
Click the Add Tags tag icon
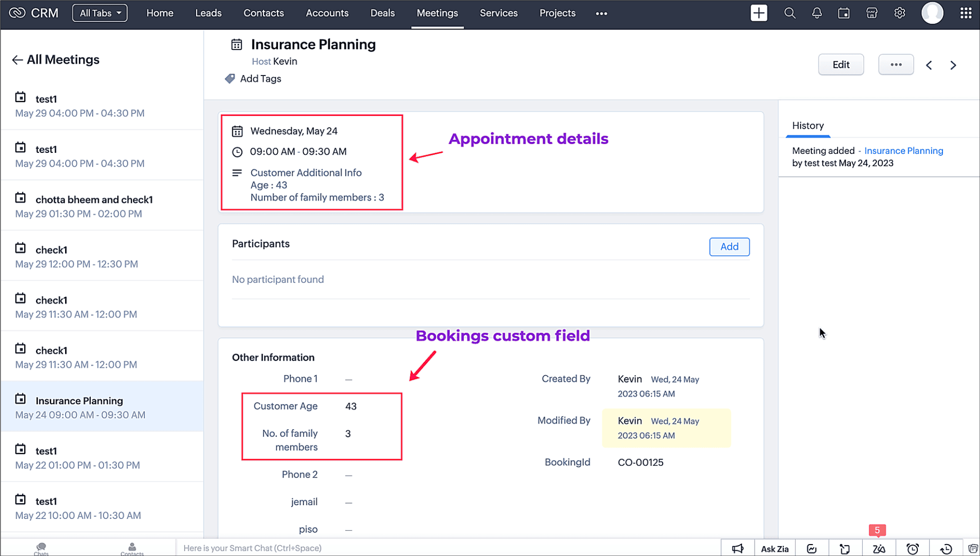point(230,79)
